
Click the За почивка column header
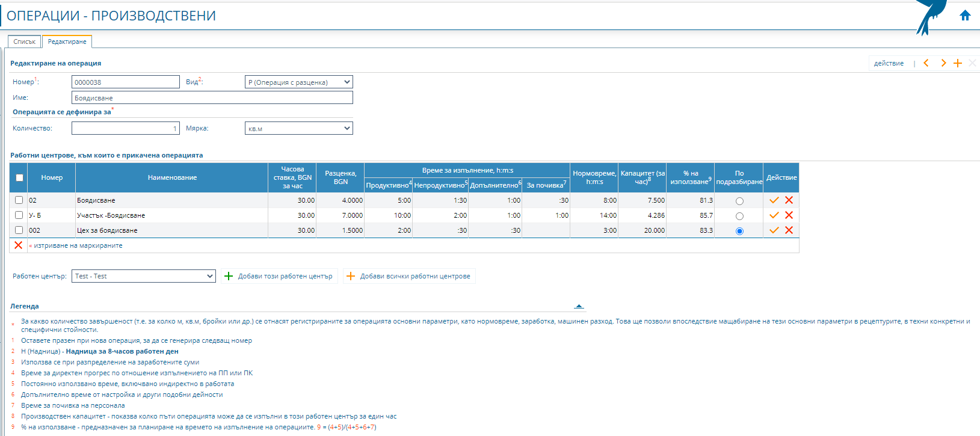pyautogui.click(x=546, y=185)
